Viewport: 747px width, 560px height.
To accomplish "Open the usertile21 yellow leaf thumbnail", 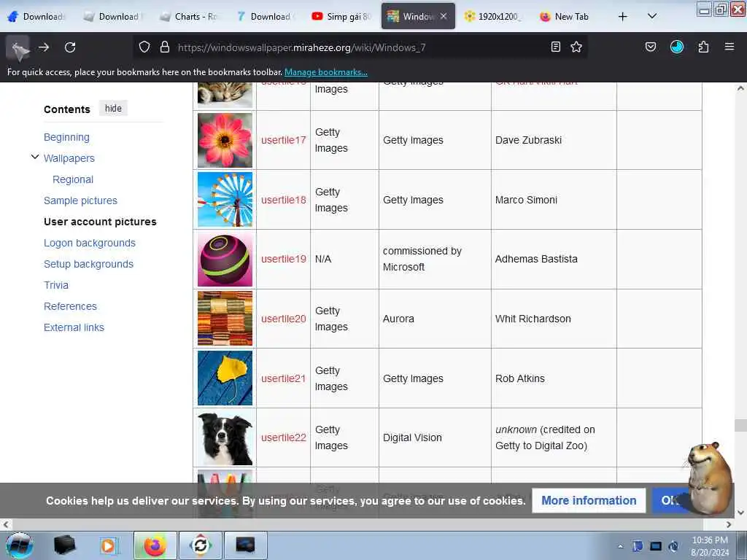I will (x=225, y=378).
